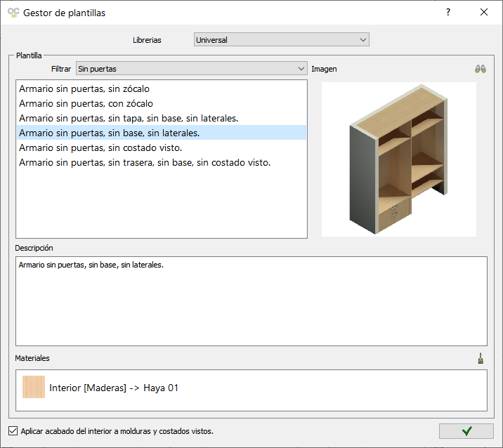Select 'Armario sin puertas, con zócalo'
The width and height of the screenshot is (503, 448).
[x=162, y=103]
